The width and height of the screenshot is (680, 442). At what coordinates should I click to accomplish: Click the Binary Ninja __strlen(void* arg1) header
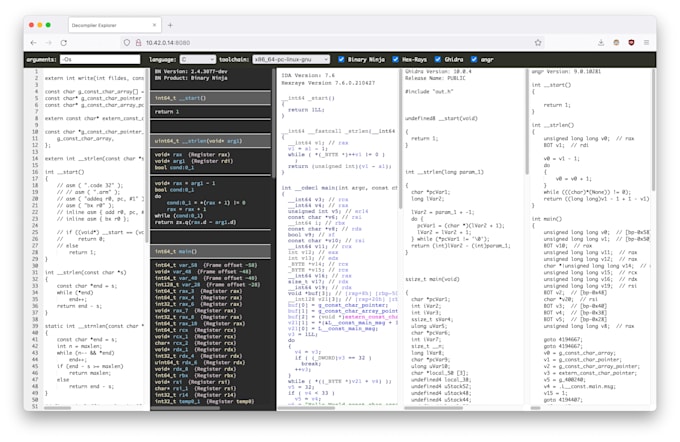click(210, 141)
